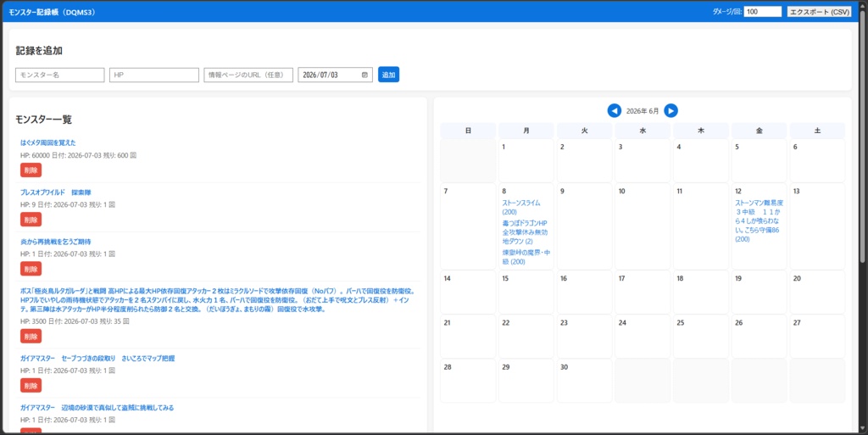Click the 土 weekday header
The height and width of the screenshot is (435, 868).
817,131
